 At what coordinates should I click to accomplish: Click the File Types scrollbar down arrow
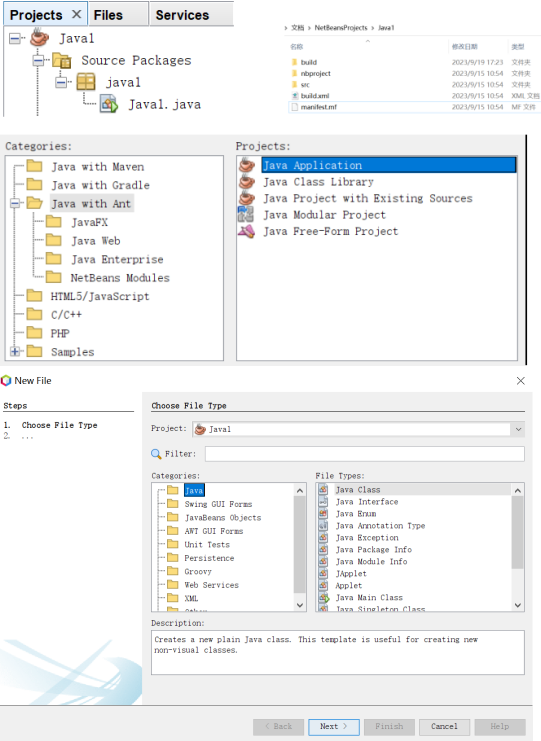tap(518, 605)
